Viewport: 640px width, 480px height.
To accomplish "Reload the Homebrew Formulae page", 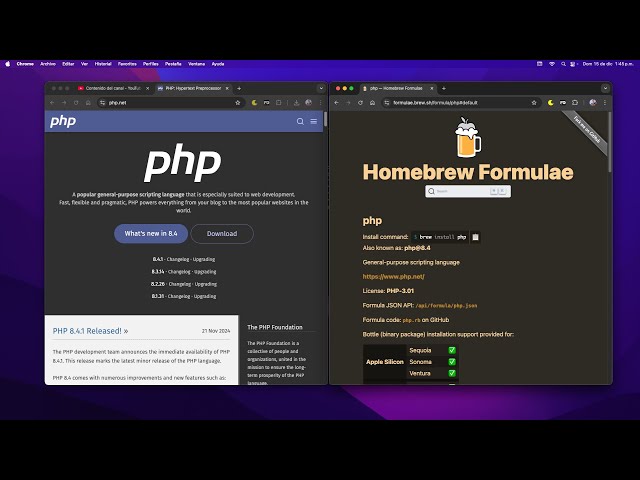I will point(360,103).
